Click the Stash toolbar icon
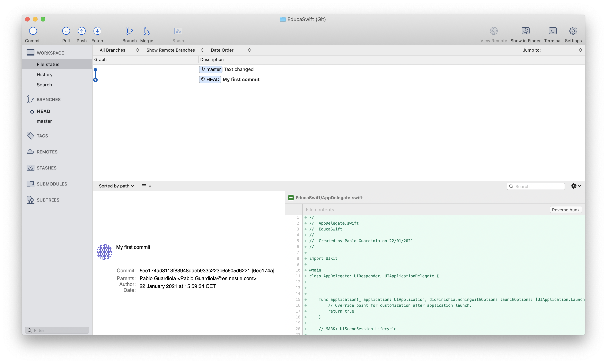This screenshot has width=607, height=364. 178,31
